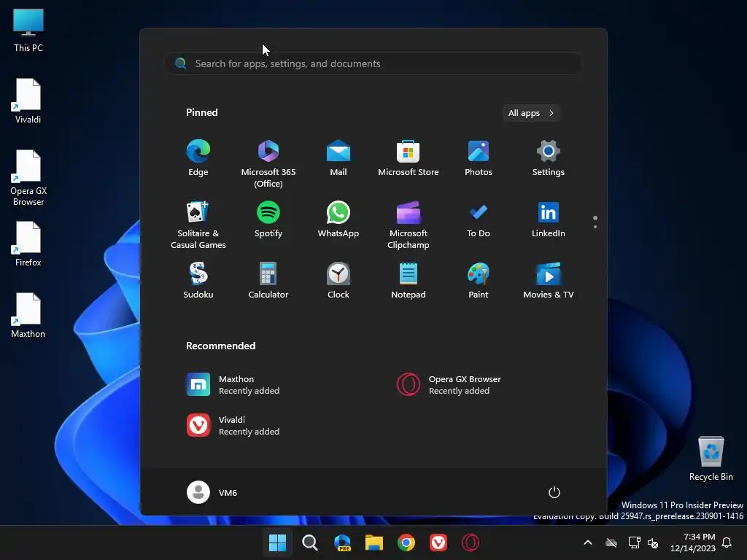The width and height of the screenshot is (747, 560).
Task: Launch Spotify
Action: point(268,219)
